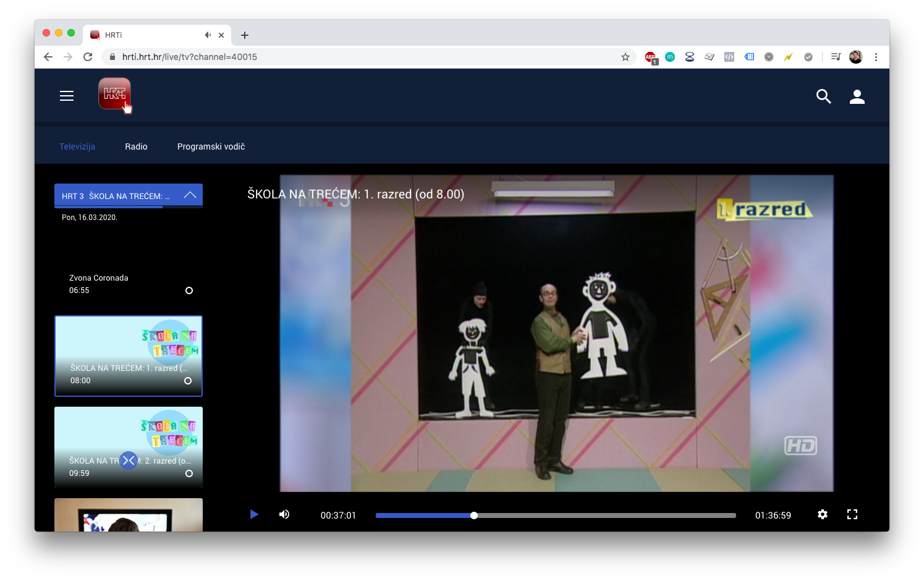The height and width of the screenshot is (581, 924).
Task: Bookmark this page with the star icon
Action: pos(625,57)
